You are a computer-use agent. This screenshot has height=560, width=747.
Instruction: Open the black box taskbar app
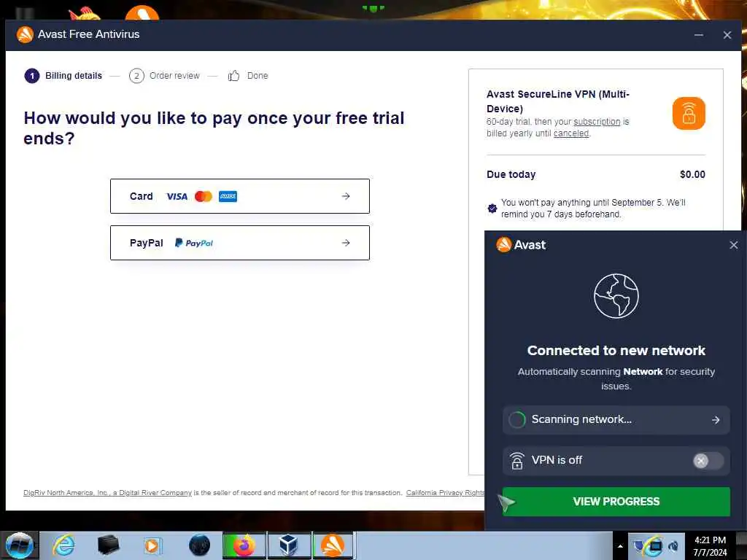click(x=108, y=545)
